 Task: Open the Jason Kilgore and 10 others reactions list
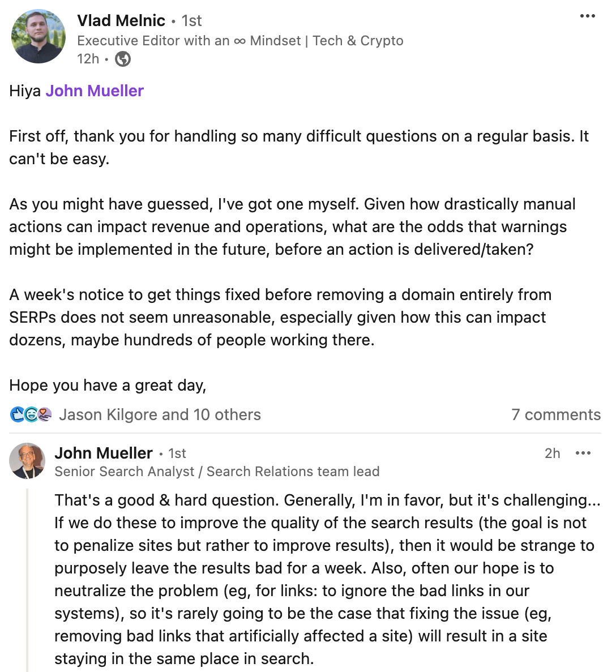(160, 414)
